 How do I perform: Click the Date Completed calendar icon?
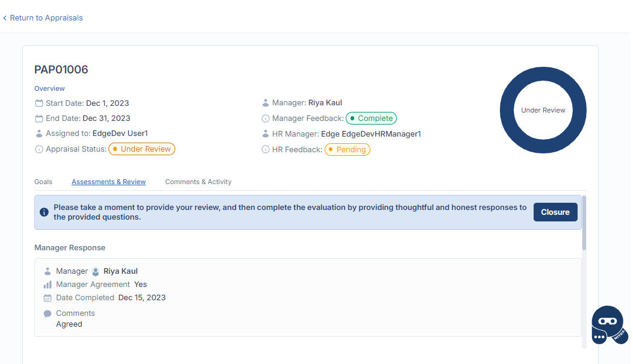click(48, 298)
